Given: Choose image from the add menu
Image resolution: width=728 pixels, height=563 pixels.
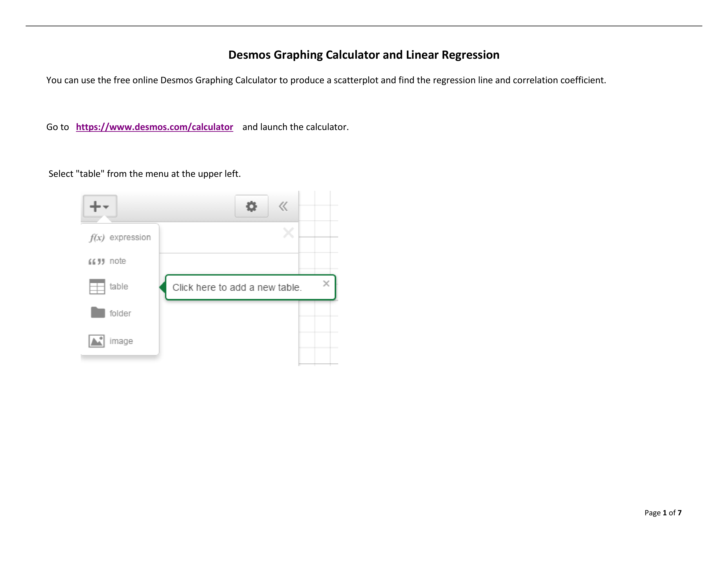Looking at the screenshot, I should (111, 341).
